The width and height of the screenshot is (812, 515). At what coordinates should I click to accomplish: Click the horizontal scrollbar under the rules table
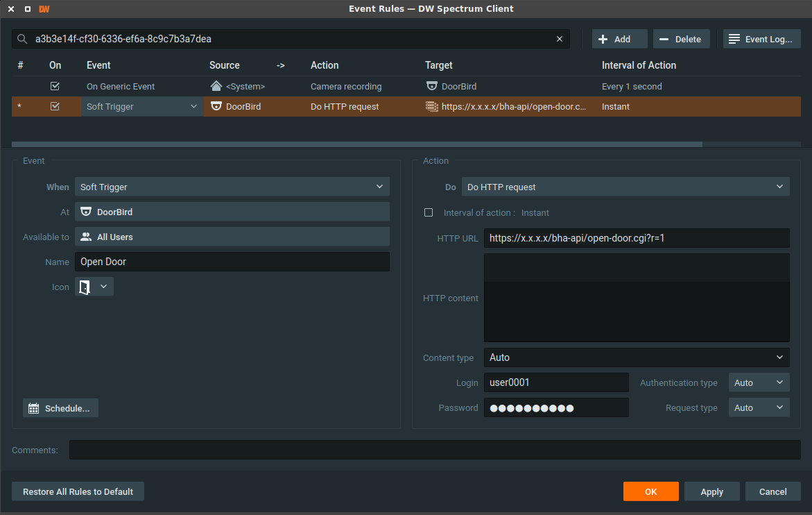tap(357, 144)
